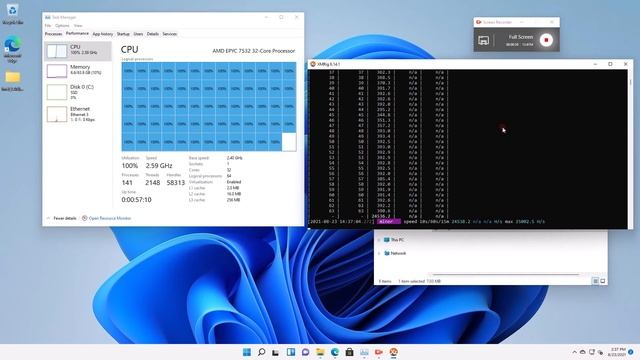This screenshot has width=640, height=360.
Task: Switch to the App history tab
Action: pos(102,34)
